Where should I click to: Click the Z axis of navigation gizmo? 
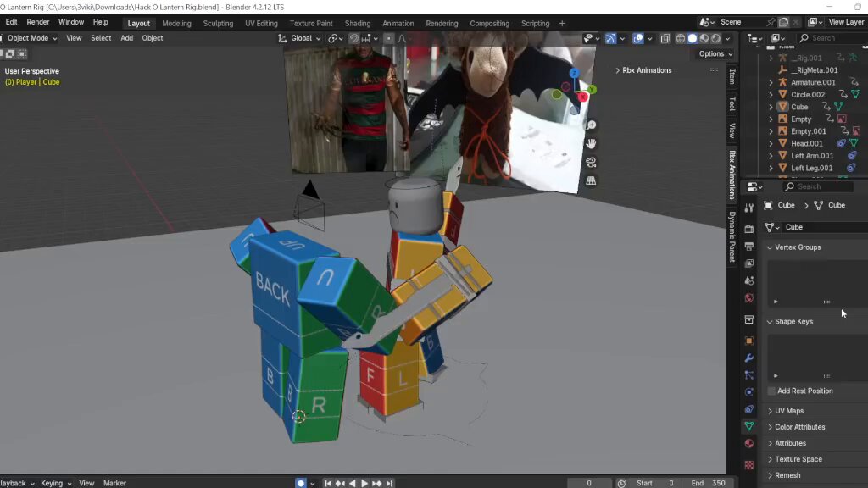[574, 74]
